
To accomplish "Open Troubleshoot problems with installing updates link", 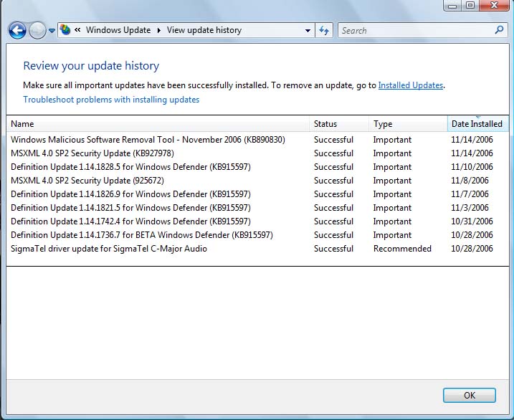I will tap(111, 100).
